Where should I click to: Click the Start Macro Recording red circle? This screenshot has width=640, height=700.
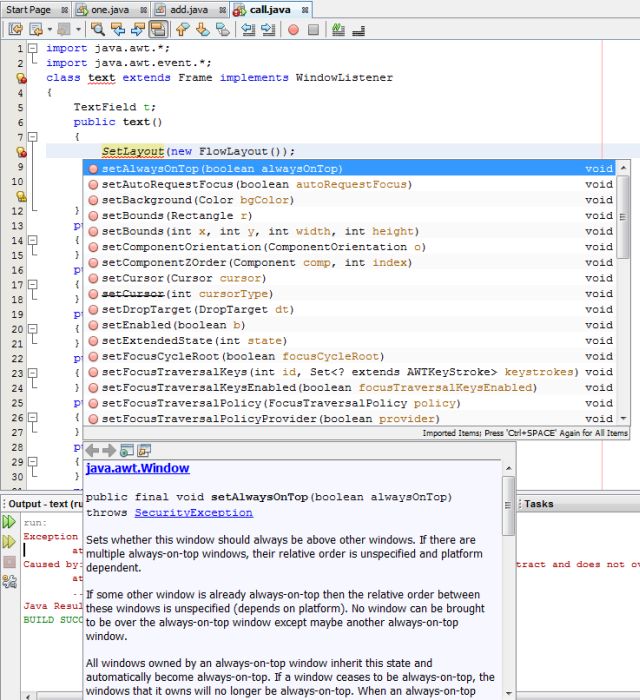click(x=293, y=30)
